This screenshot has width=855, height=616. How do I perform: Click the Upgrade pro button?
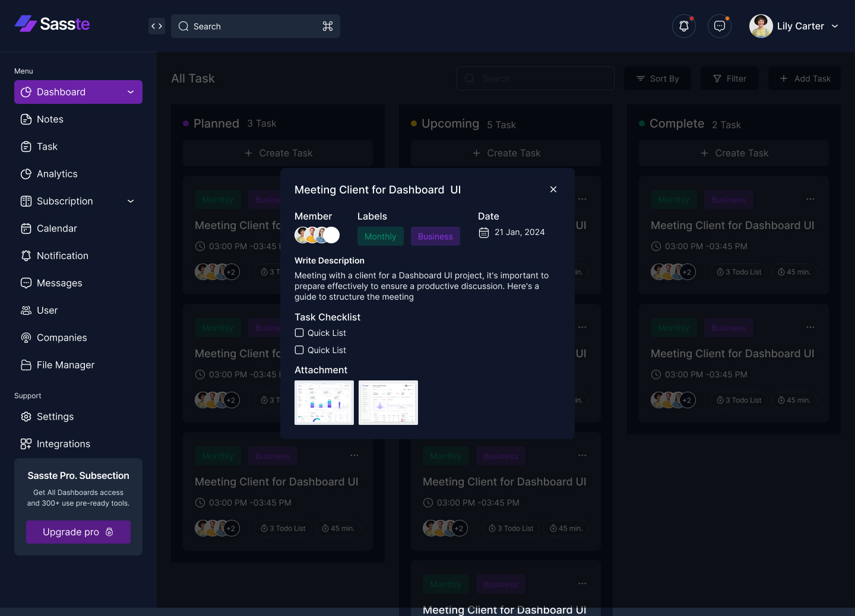(78, 532)
